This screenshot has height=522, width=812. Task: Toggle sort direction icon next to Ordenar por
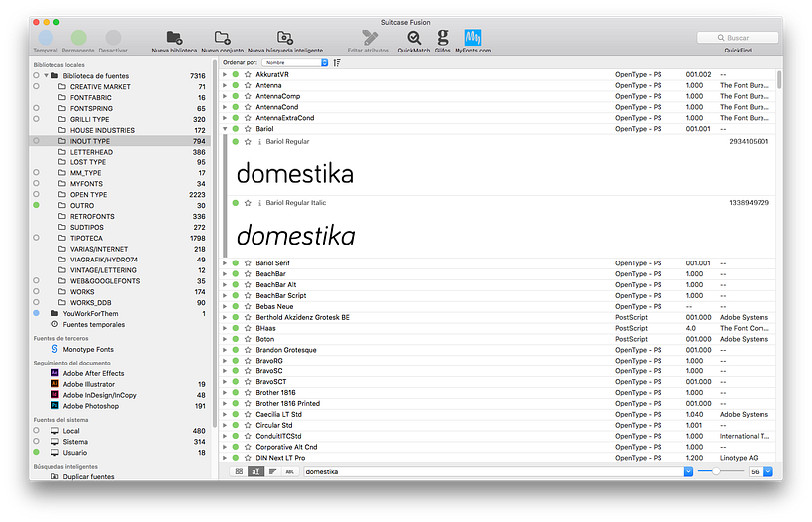(x=337, y=62)
